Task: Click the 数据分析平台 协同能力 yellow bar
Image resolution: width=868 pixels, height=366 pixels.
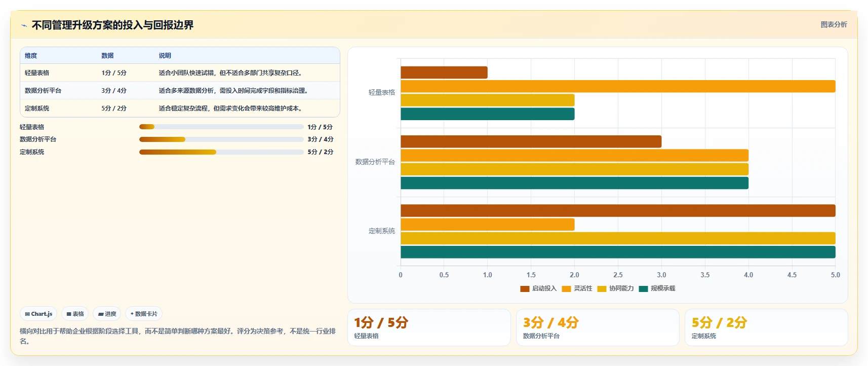Action: pyautogui.click(x=575, y=169)
